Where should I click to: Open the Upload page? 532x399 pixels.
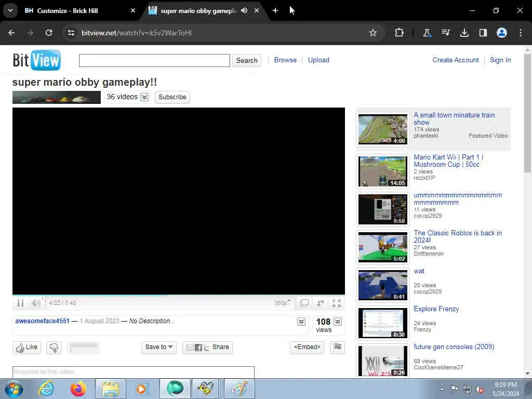coord(318,60)
